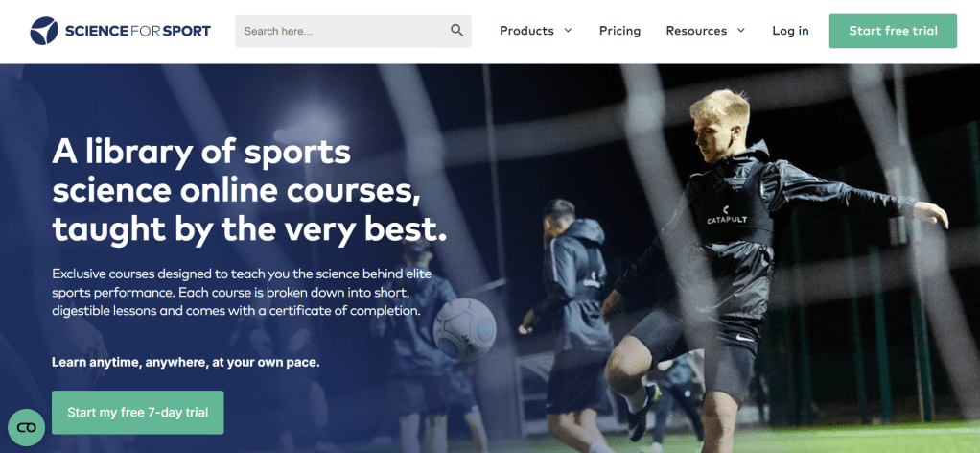
Task: Click the Science for Sport circular logo icon
Action: click(x=44, y=32)
